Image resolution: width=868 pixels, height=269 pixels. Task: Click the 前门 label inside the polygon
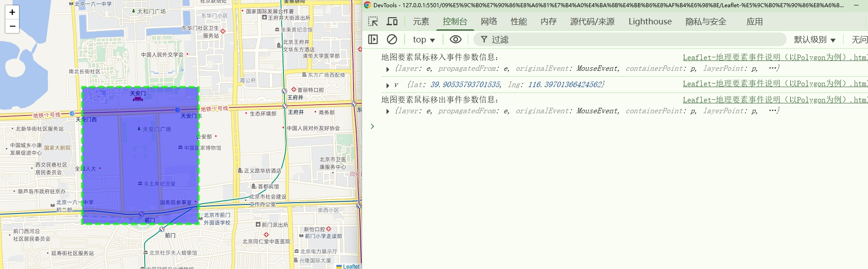pyautogui.click(x=150, y=220)
